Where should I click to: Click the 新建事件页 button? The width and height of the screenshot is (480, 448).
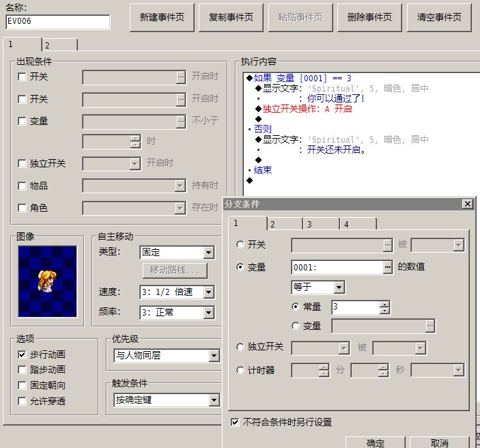click(x=162, y=18)
